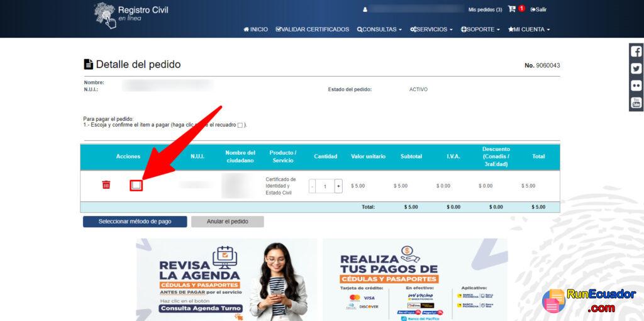
Task: Click the Nombre del ciudadano column header
Action: [x=240, y=157]
